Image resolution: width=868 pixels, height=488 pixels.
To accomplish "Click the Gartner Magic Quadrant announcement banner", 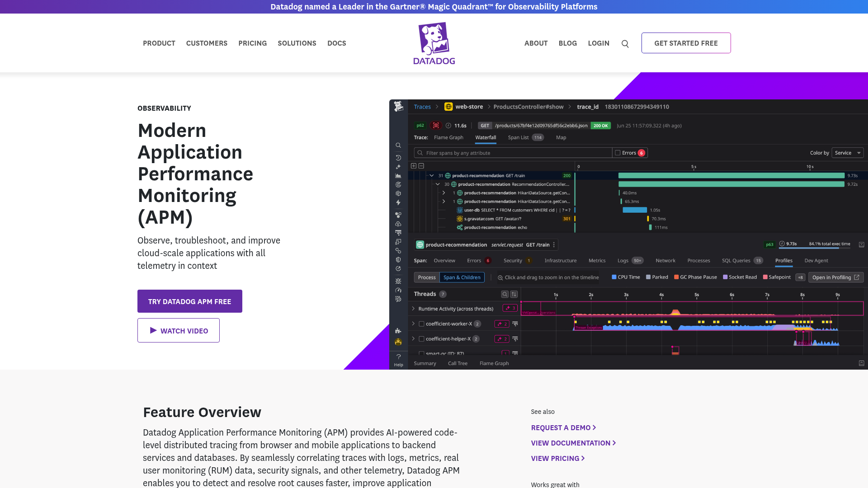I will tap(434, 7).
